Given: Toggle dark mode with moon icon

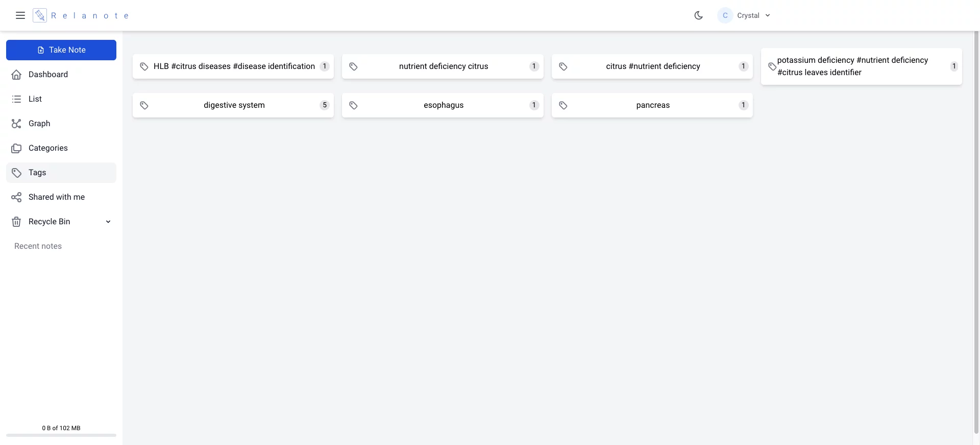Looking at the screenshot, I should pyautogui.click(x=698, y=15).
